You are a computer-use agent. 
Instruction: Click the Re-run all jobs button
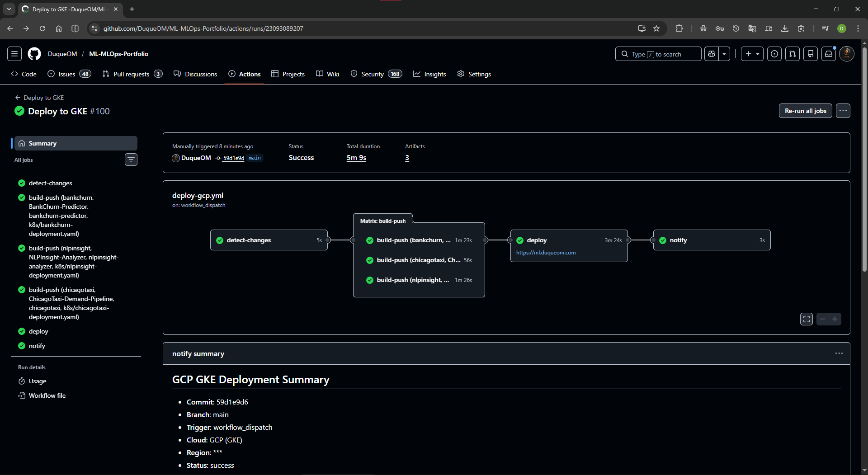pos(805,111)
